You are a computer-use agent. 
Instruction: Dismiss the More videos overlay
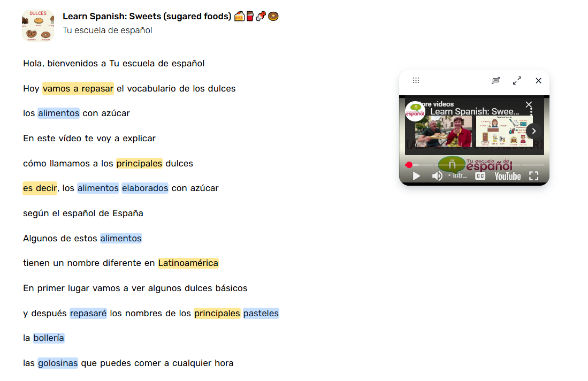point(529,104)
